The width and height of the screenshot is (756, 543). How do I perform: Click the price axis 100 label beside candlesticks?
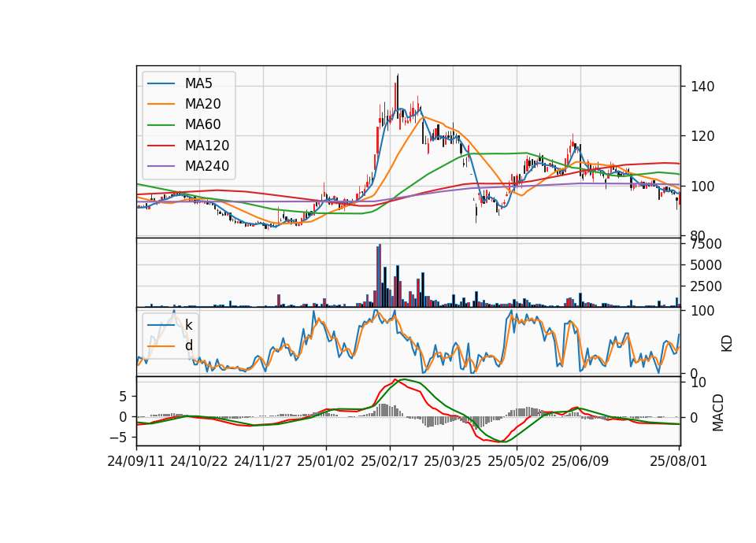point(702,186)
